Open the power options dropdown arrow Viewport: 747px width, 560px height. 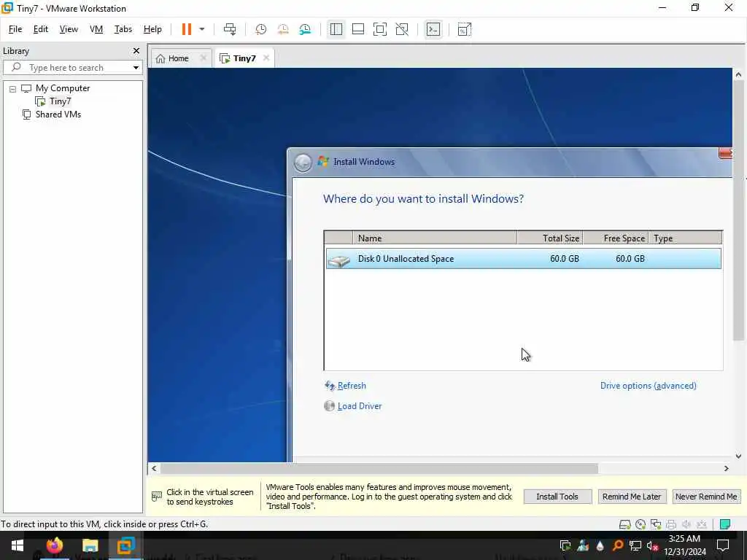(202, 29)
